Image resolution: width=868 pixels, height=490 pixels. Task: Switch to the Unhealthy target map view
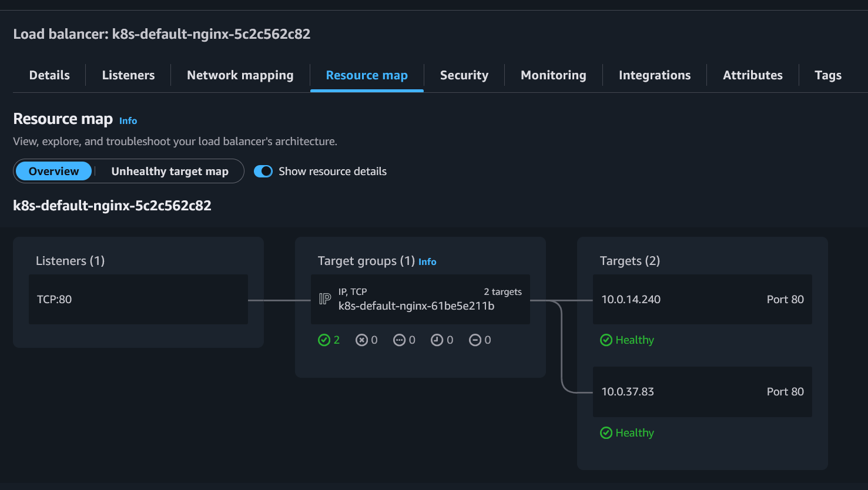coord(170,171)
